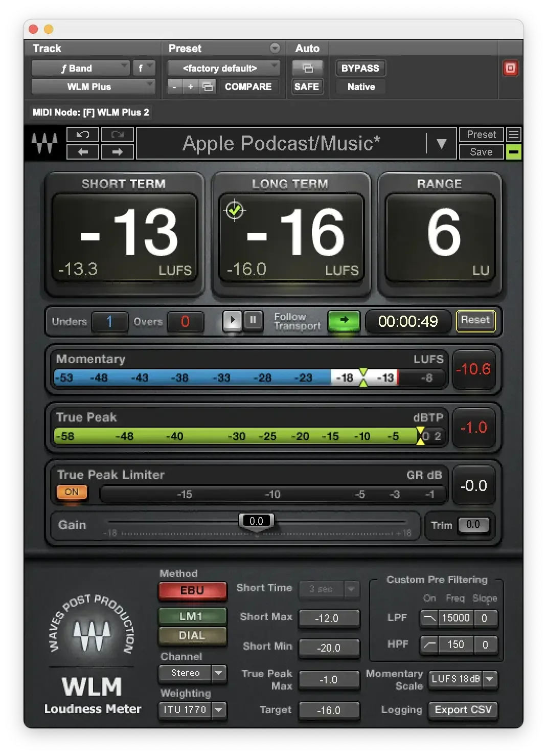Open the Stereo channel dropdown

[192, 673]
